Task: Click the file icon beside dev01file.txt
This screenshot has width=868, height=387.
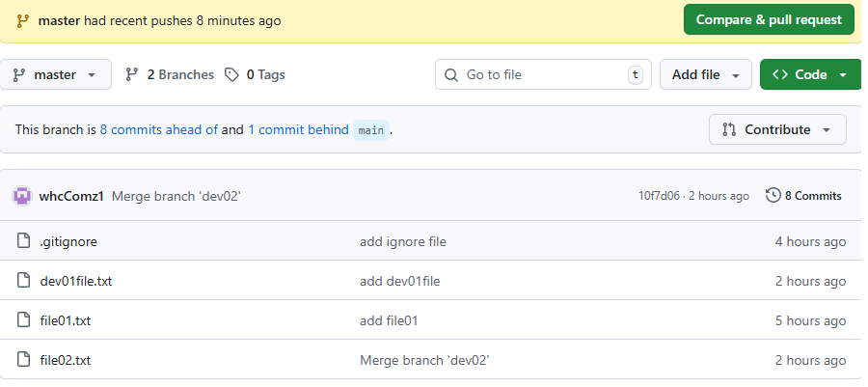Action: [x=24, y=282]
